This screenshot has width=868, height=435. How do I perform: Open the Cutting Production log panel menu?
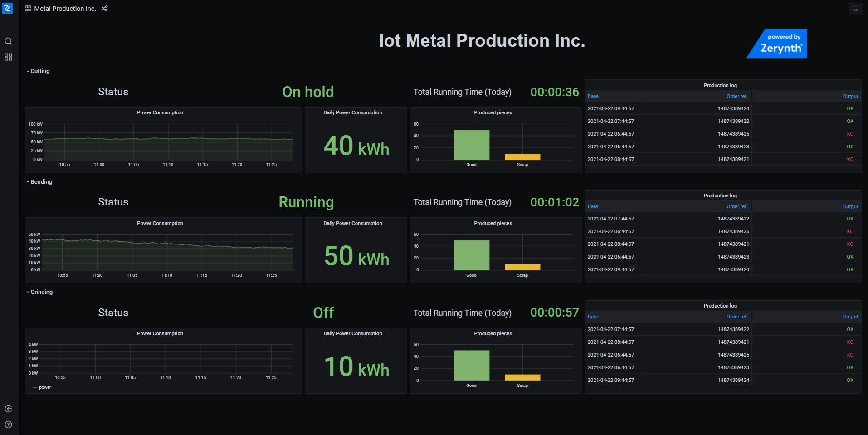click(x=720, y=85)
